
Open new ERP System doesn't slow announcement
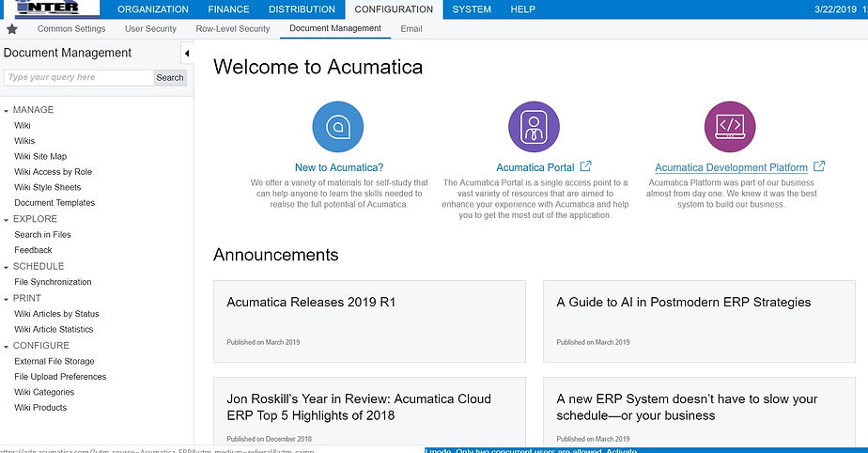point(699,413)
